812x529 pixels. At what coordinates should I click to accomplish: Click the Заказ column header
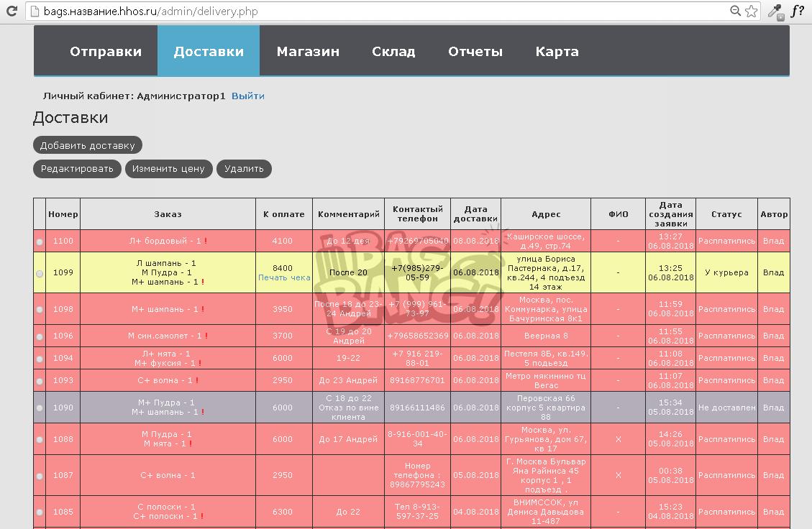[168, 214]
